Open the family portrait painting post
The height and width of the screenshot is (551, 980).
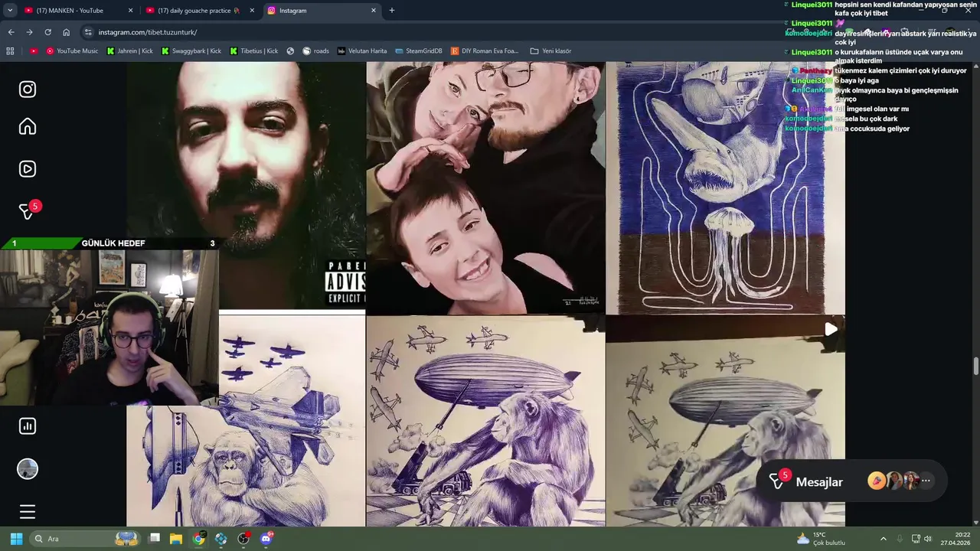485,187
